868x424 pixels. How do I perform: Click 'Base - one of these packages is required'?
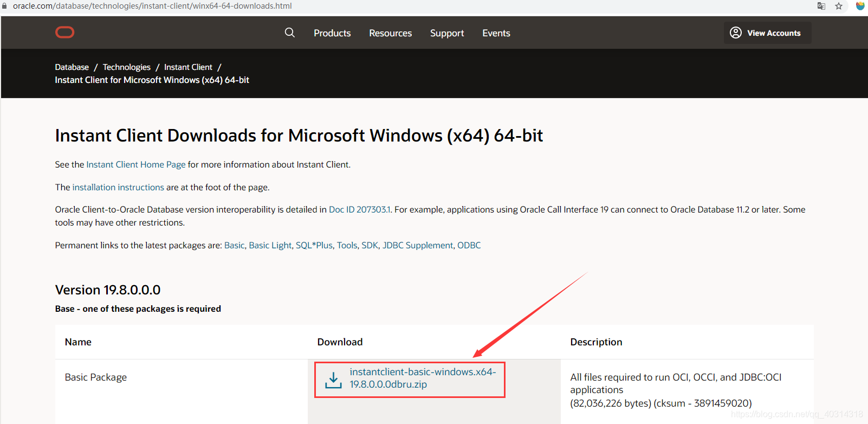click(138, 309)
